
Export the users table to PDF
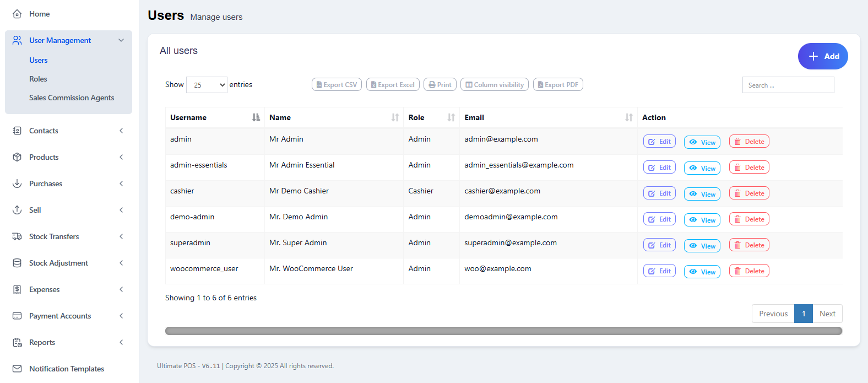point(558,84)
